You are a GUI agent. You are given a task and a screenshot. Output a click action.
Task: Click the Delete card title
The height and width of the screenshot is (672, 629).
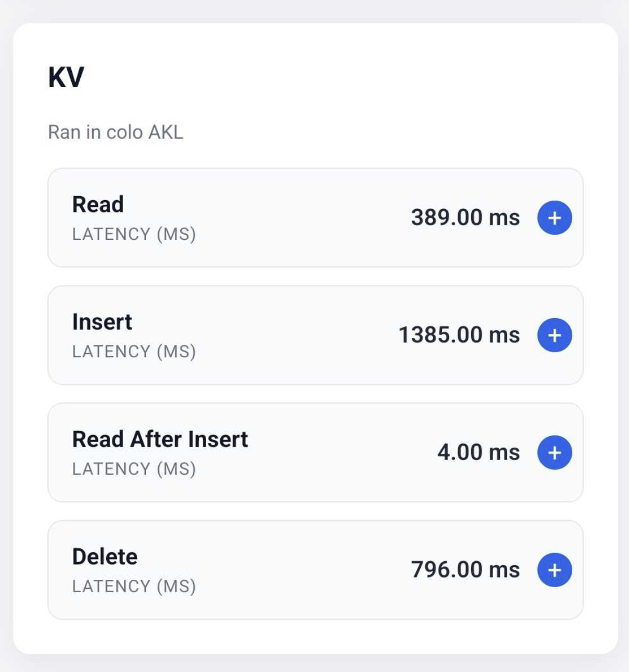105,557
